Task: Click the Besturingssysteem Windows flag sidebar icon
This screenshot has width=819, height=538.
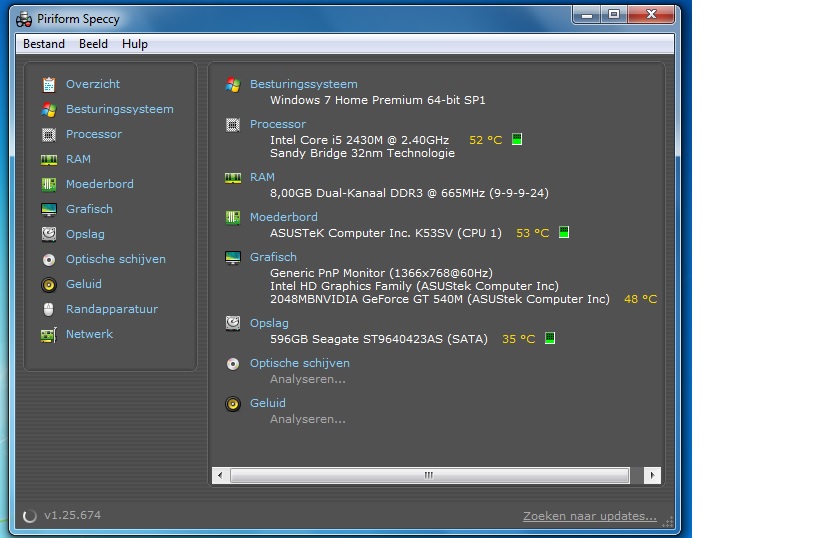Action: coord(49,109)
